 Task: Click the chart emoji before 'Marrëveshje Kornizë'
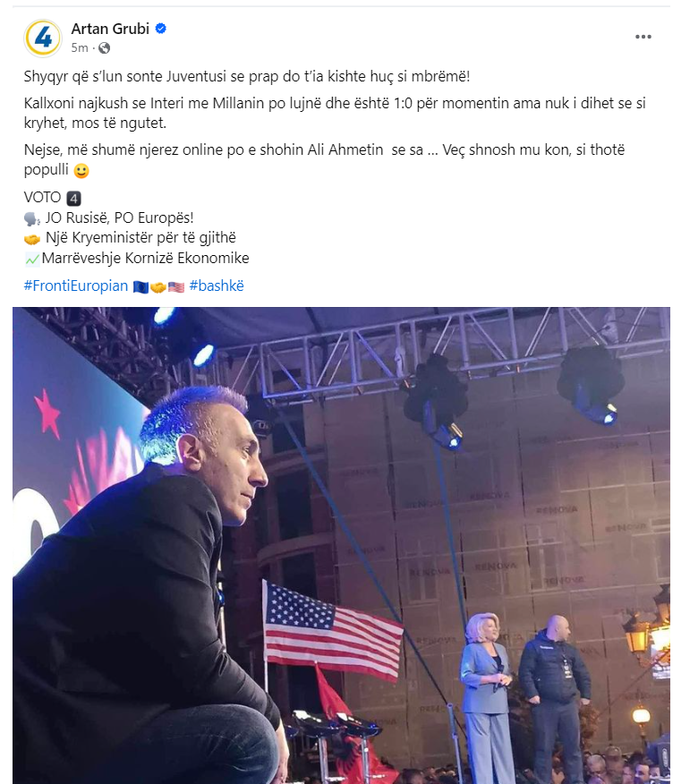click(x=32, y=259)
